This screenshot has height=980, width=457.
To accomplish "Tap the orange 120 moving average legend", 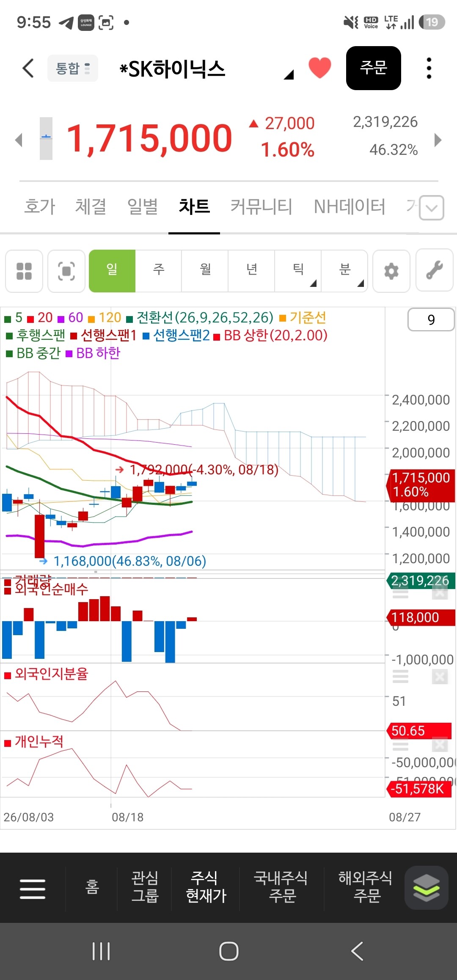I will (105, 317).
